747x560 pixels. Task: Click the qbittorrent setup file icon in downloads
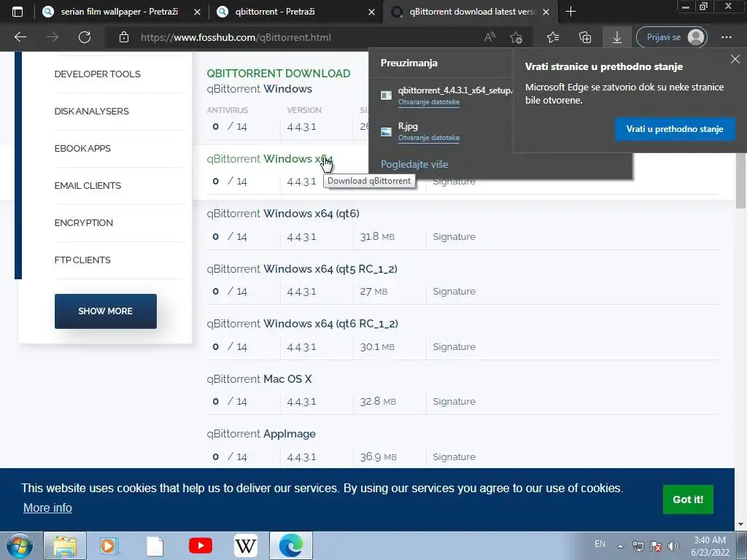[x=387, y=96]
